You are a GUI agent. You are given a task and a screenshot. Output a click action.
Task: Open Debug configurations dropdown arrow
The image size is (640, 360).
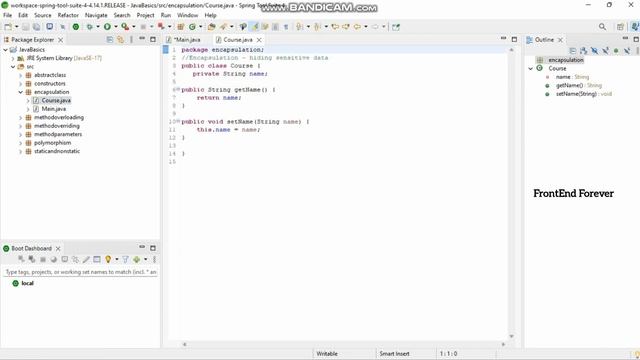point(98,27)
